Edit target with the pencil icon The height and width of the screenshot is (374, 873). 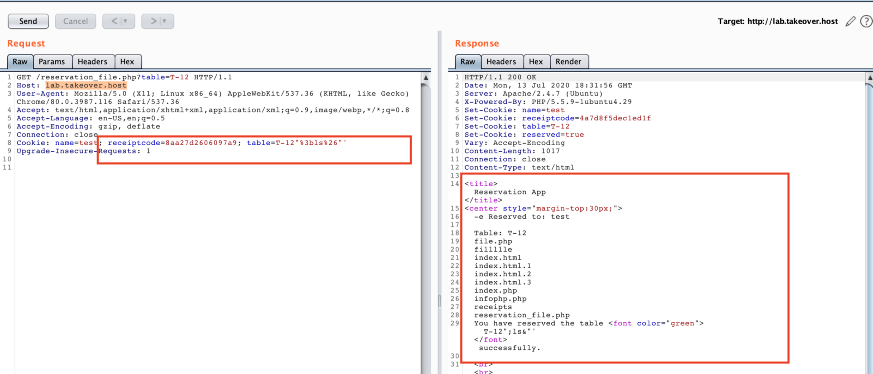coord(850,22)
